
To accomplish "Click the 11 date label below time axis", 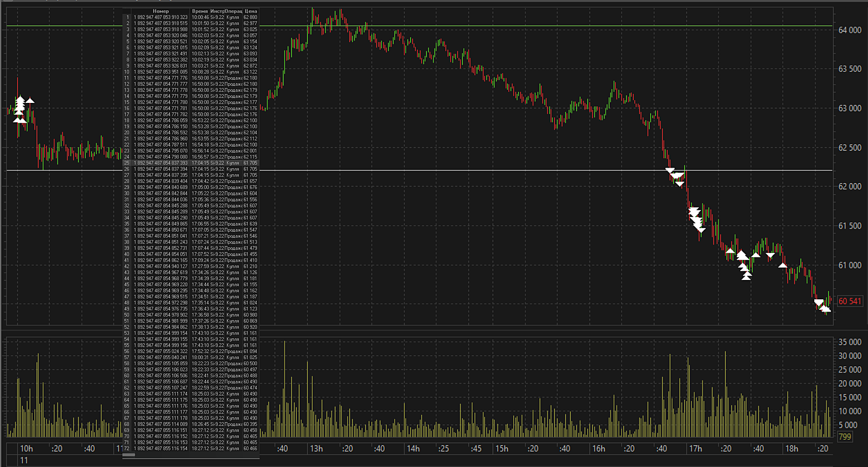I will [24, 460].
